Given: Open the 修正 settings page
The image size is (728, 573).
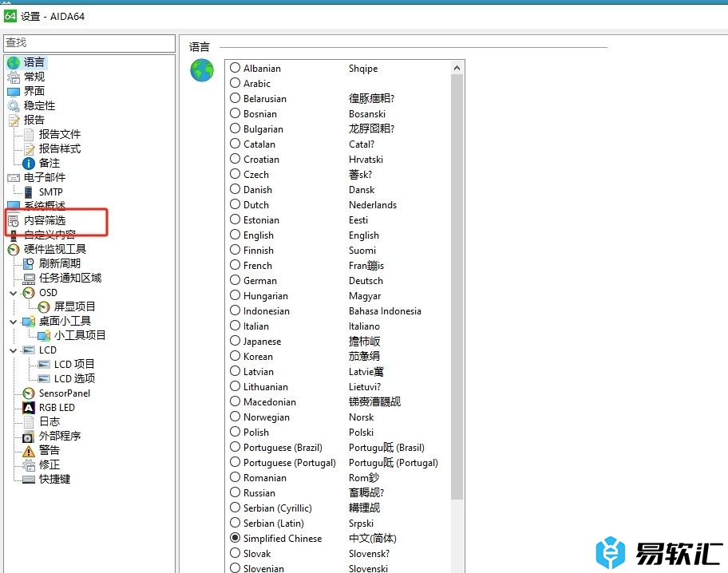Looking at the screenshot, I should (x=49, y=464).
